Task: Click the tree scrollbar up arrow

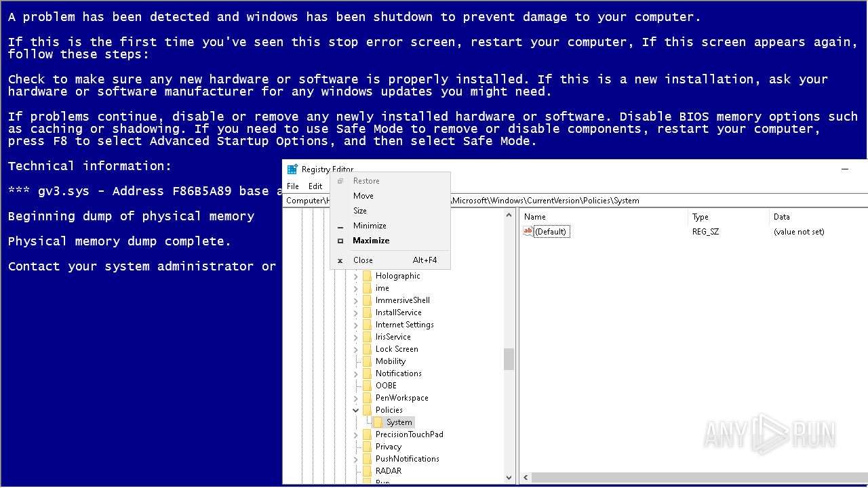Action: coord(509,216)
